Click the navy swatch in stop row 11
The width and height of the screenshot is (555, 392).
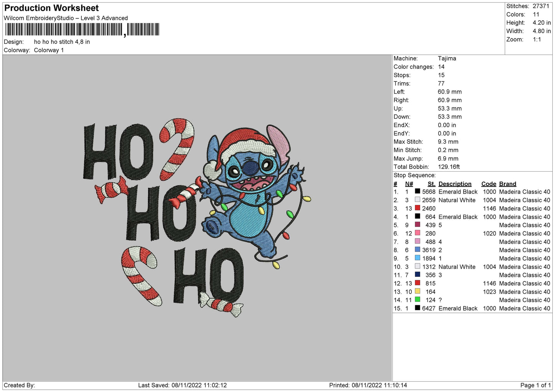click(417, 275)
